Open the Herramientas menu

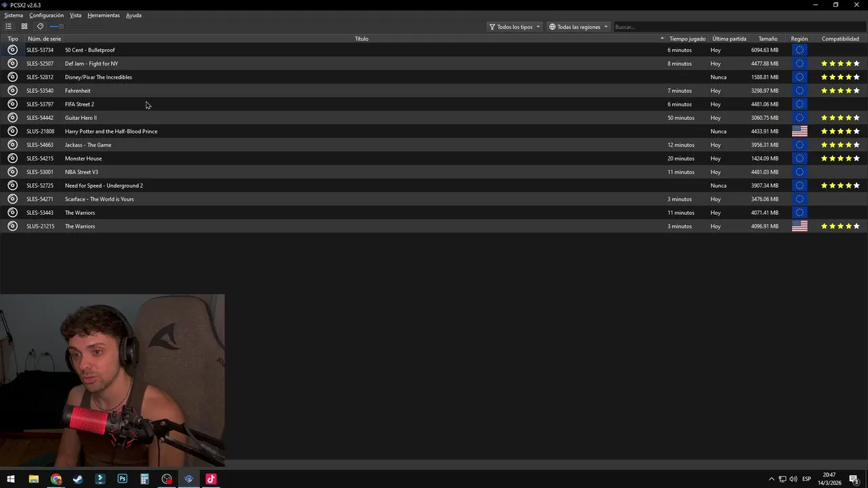coord(104,15)
